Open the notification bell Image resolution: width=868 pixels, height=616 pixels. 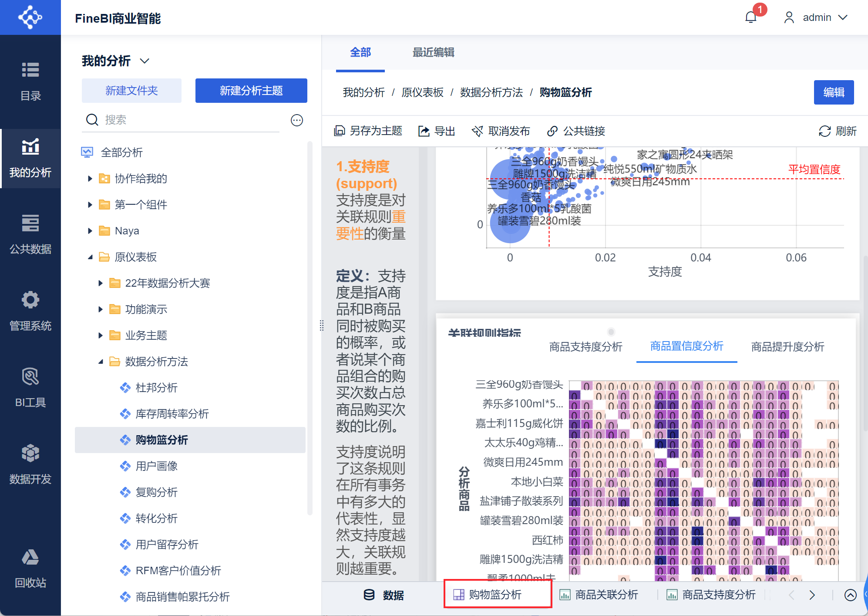(751, 17)
